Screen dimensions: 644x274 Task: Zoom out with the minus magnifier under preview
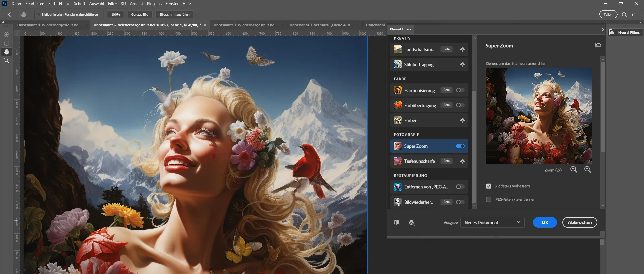click(588, 170)
